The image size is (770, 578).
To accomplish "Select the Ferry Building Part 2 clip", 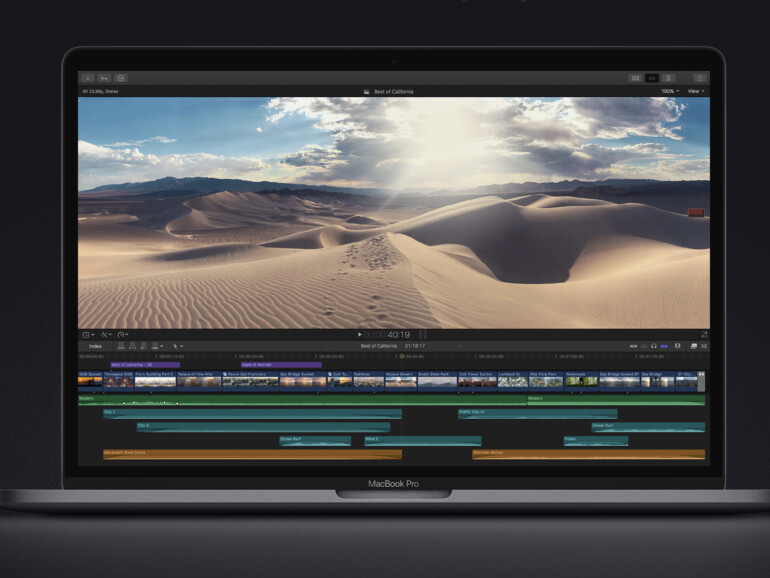I will pos(155,381).
